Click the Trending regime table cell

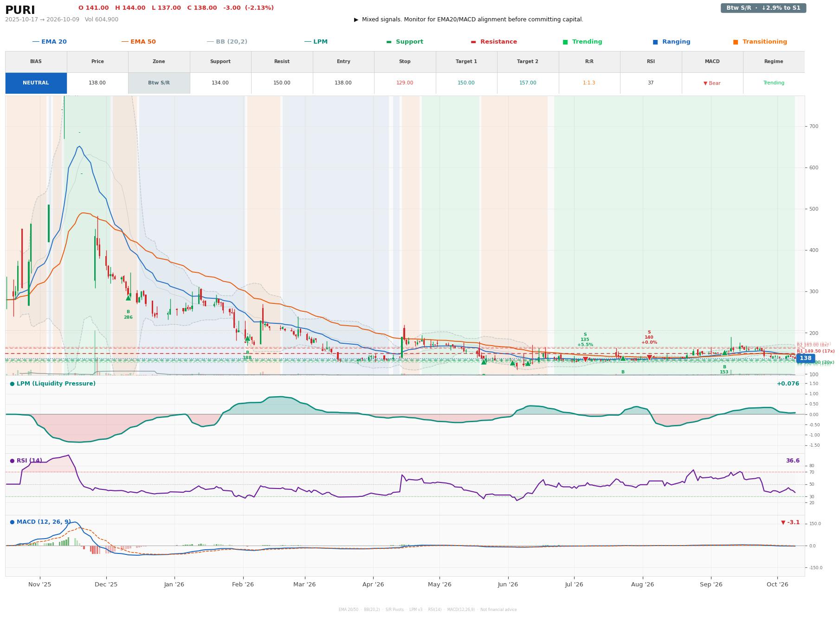click(x=774, y=83)
